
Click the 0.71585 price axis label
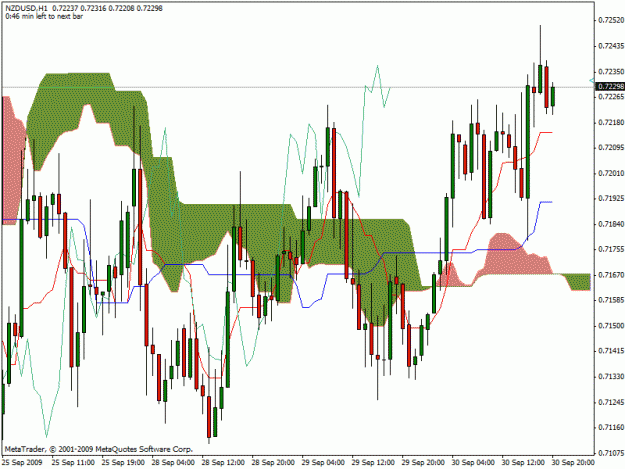pos(611,300)
